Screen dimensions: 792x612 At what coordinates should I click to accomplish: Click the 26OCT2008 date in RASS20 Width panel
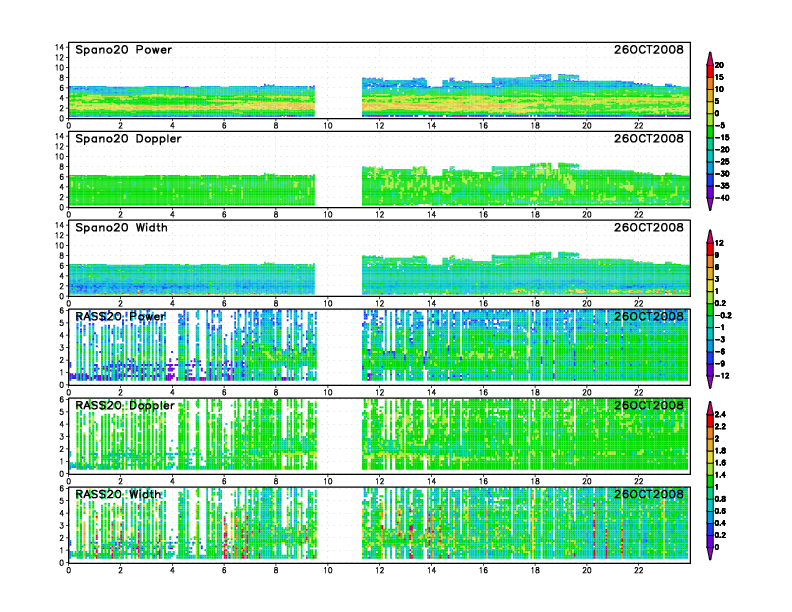[649, 494]
